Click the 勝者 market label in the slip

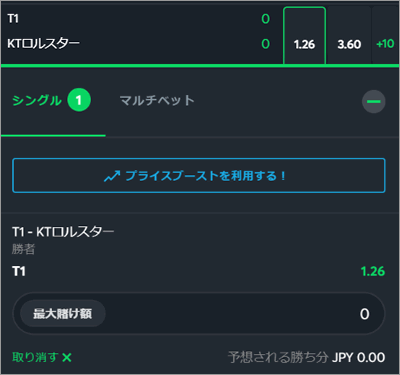coord(23,249)
